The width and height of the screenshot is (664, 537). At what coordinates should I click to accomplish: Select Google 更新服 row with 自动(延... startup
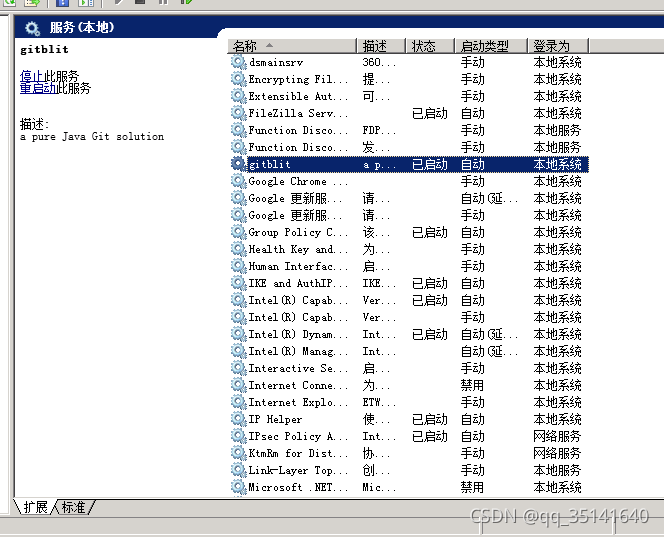coord(409,198)
